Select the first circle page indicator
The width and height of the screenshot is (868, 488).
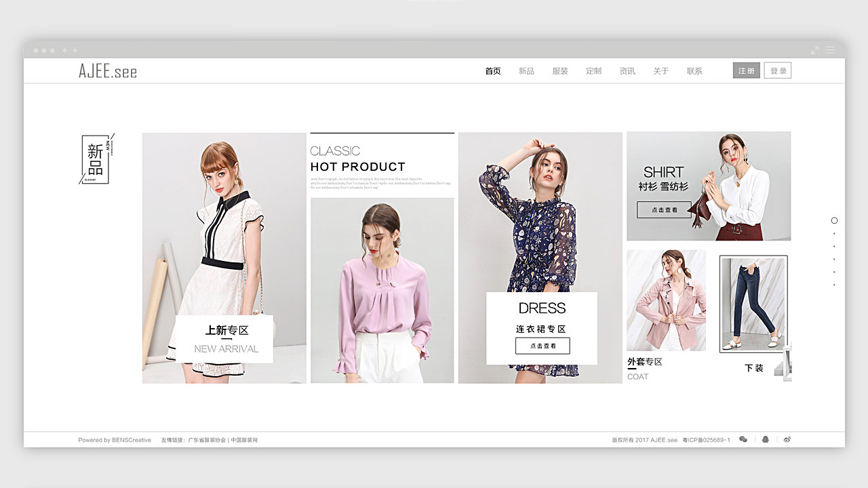[x=834, y=220]
